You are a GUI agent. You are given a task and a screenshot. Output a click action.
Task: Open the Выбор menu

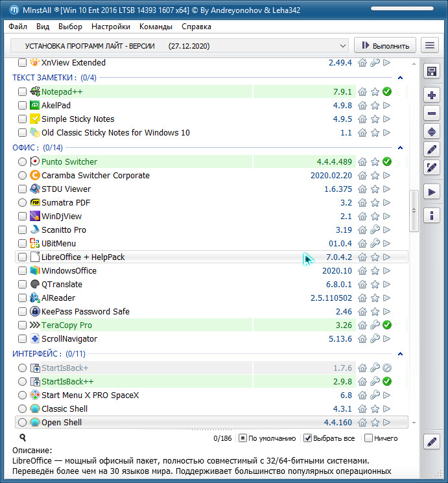[70, 27]
